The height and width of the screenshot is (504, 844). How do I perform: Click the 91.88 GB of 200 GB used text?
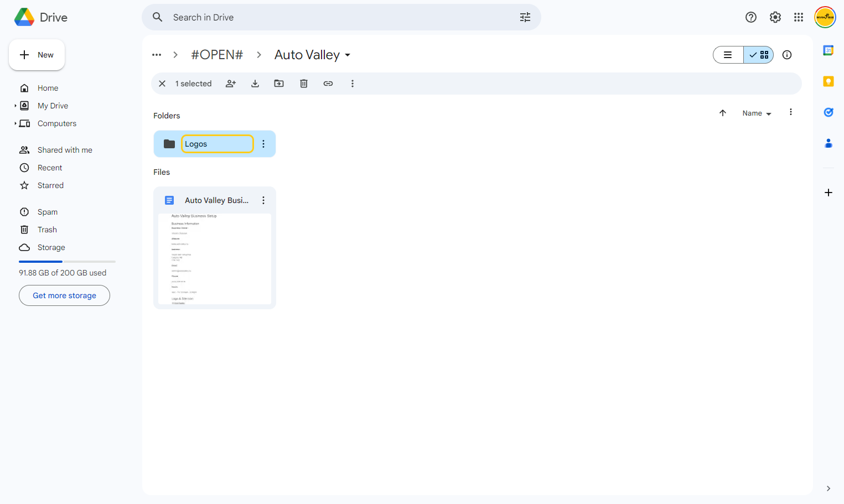pos(63,273)
